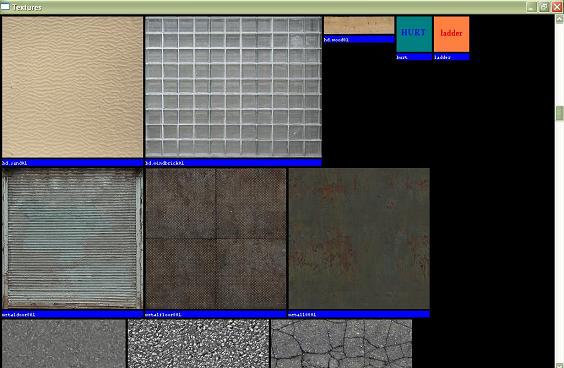
Task: Select the metal roller door texture
Action: tap(72, 238)
